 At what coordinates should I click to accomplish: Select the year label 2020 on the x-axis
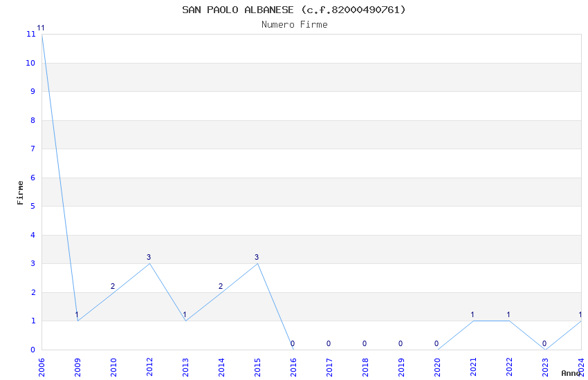(438, 368)
